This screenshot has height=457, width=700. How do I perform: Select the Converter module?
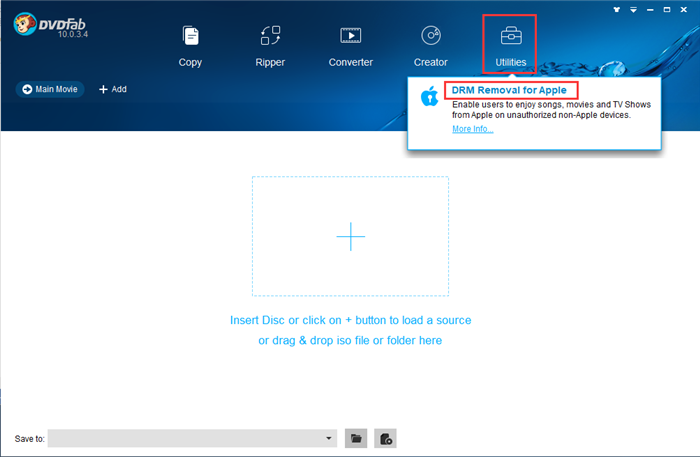[350, 45]
